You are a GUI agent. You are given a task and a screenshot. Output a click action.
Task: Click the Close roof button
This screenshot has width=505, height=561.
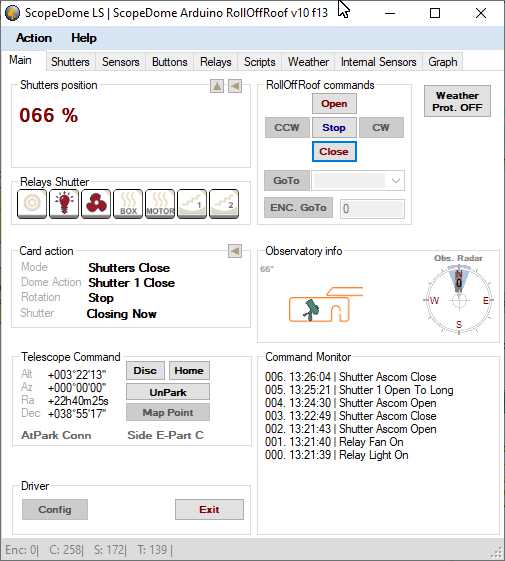pos(334,151)
